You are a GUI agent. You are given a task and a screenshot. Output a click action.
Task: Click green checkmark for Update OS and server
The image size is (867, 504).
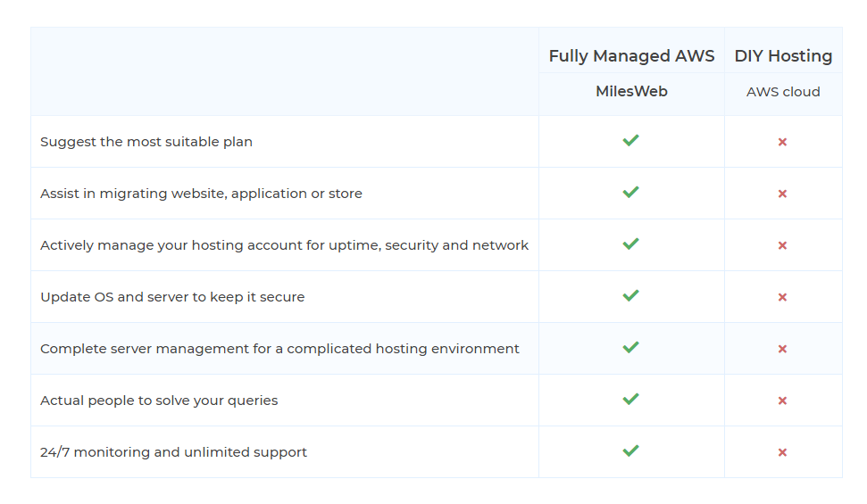pos(631,295)
